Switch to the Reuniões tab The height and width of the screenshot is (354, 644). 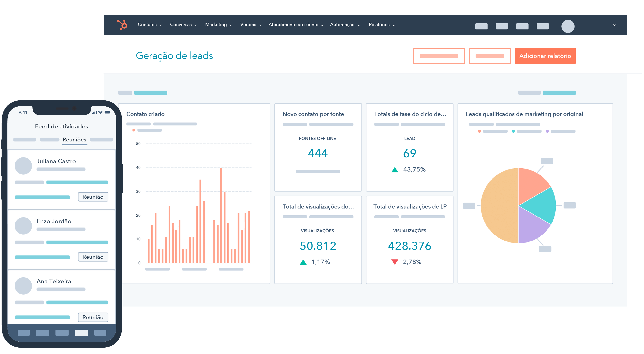coord(74,140)
